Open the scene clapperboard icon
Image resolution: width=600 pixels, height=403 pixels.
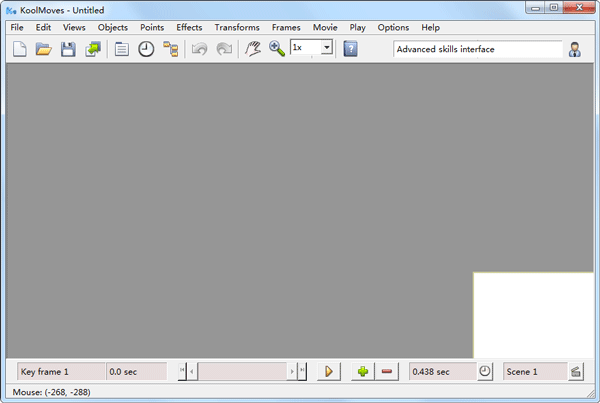coord(576,371)
